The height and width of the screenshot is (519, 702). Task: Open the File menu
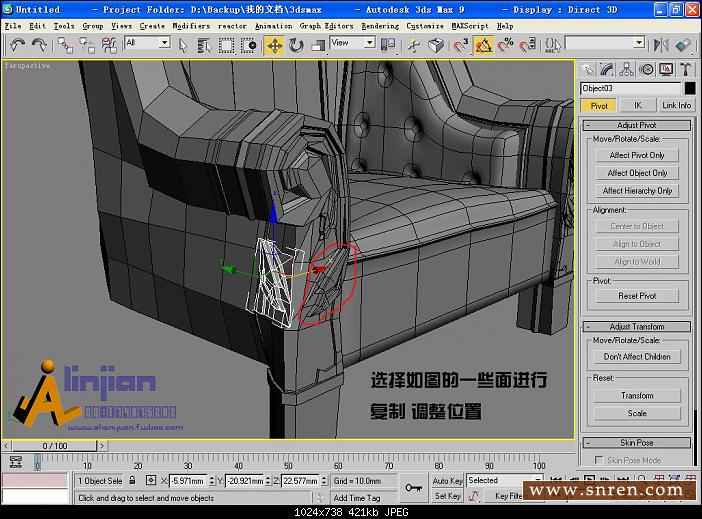[x=13, y=26]
